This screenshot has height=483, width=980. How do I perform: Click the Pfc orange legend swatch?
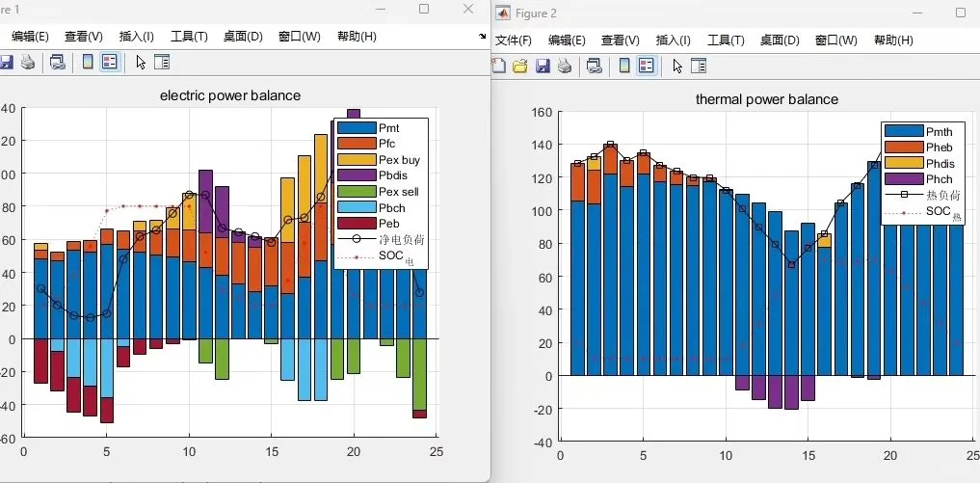[357, 144]
